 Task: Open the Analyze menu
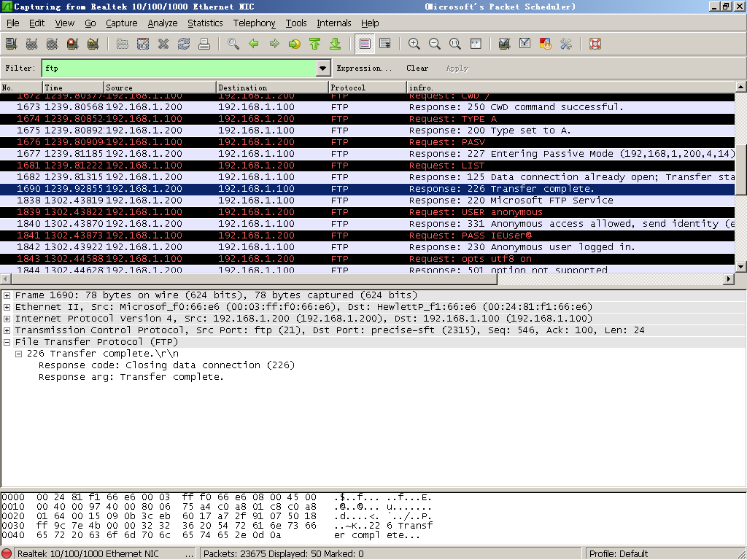(x=163, y=23)
